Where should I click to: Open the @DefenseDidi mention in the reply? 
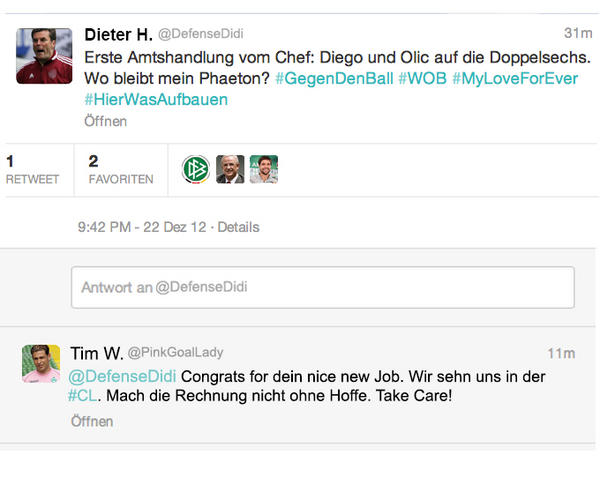click(122, 376)
